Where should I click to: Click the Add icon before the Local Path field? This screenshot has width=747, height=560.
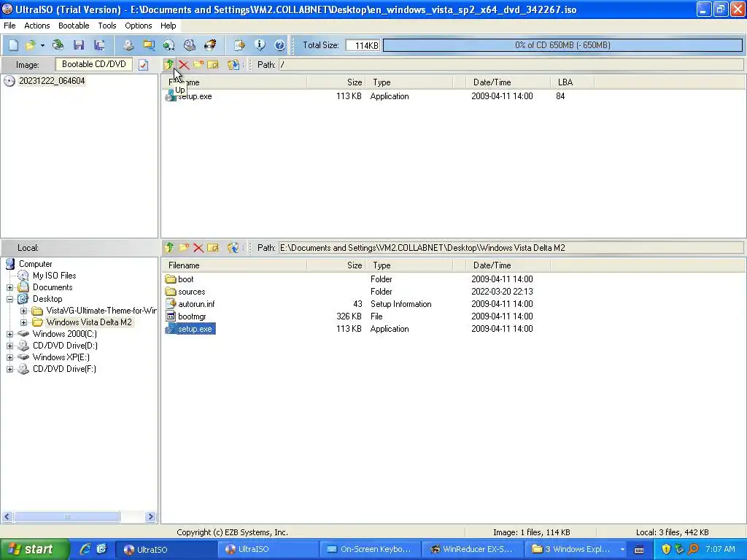pyautogui.click(x=233, y=248)
